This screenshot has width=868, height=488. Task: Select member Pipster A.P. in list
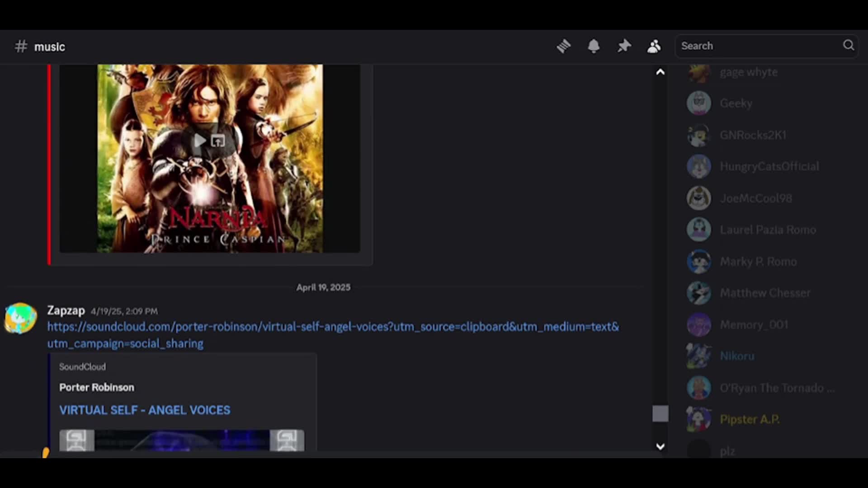[x=749, y=419]
